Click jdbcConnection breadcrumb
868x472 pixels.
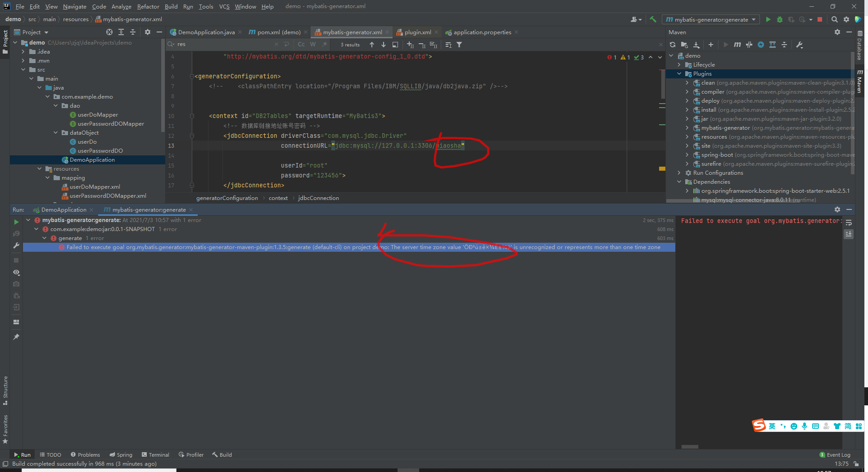[318, 198]
